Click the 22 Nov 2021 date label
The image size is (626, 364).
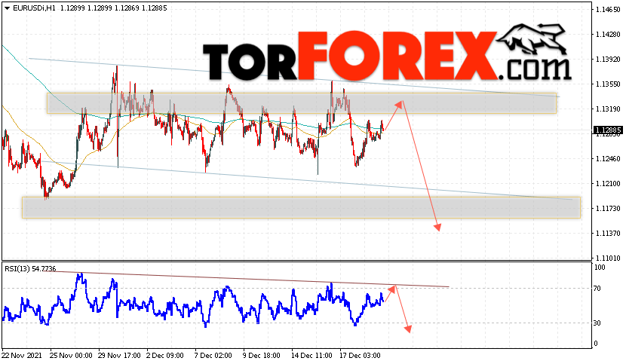21,355
